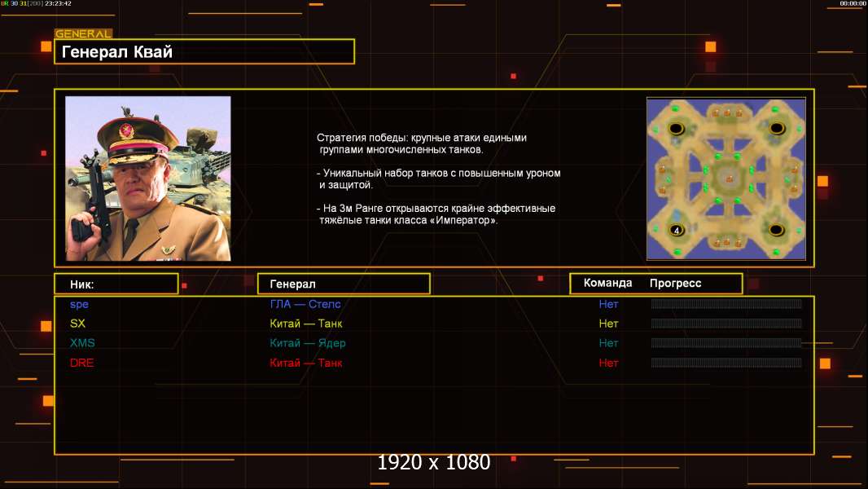Click the loading progress bar for SX

pos(726,323)
